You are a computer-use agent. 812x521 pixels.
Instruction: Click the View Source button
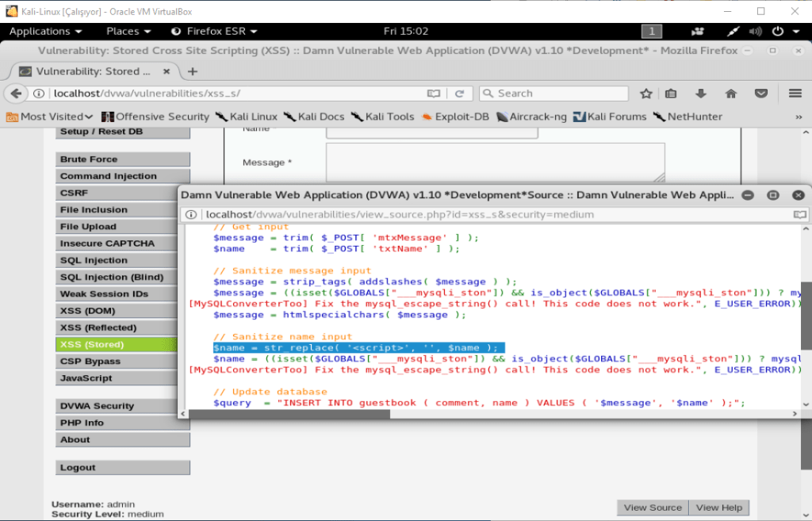point(652,508)
